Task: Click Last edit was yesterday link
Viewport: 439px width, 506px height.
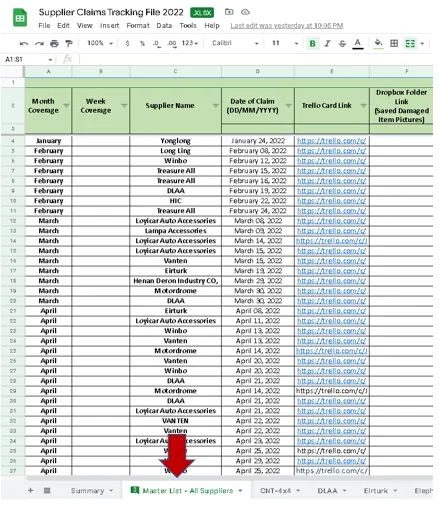Action: tap(287, 26)
